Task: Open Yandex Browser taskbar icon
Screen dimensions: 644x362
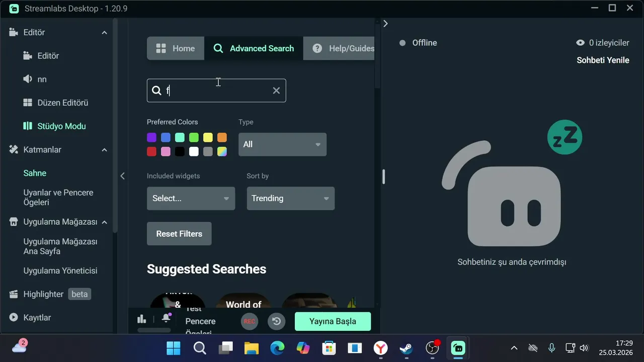Action: pyautogui.click(x=381, y=348)
